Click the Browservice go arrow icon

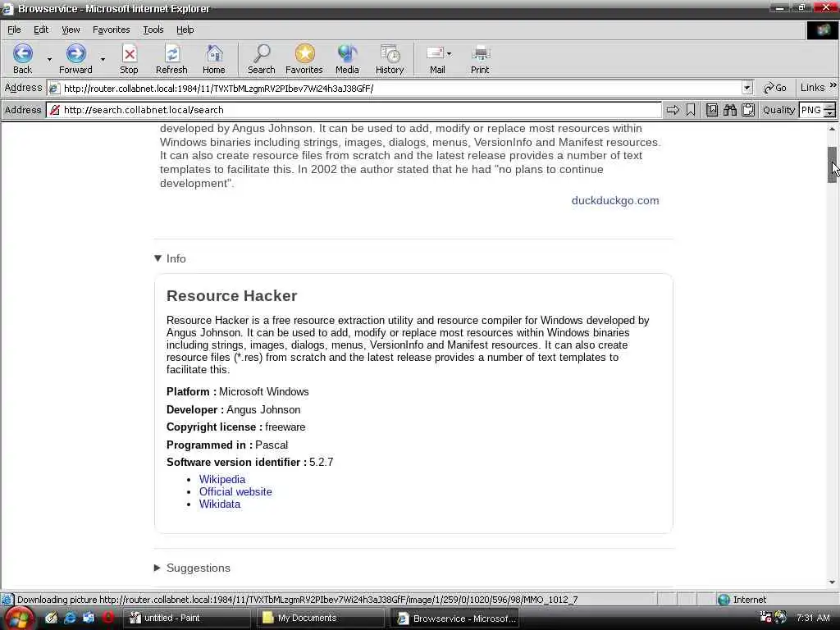click(x=673, y=110)
